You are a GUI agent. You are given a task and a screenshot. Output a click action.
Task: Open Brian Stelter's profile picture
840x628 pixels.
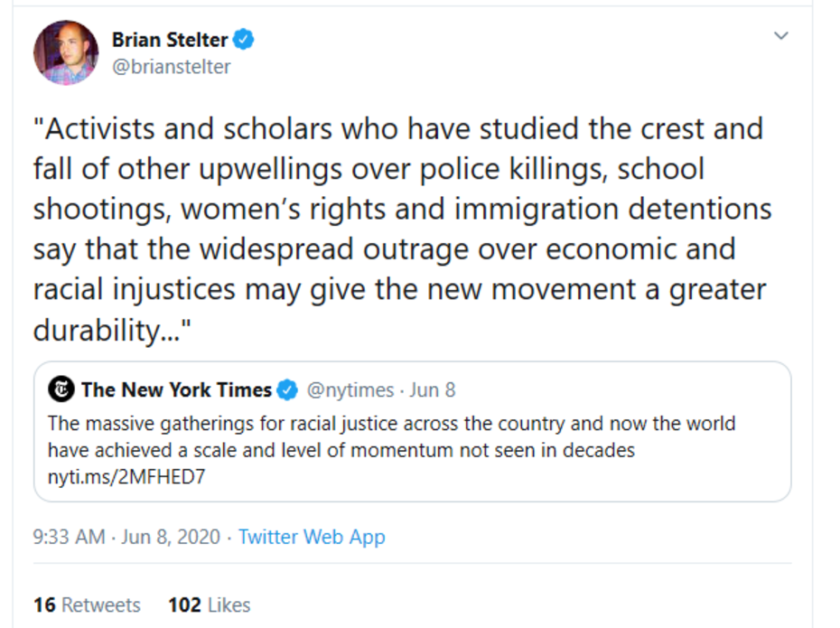coord(66,52)
